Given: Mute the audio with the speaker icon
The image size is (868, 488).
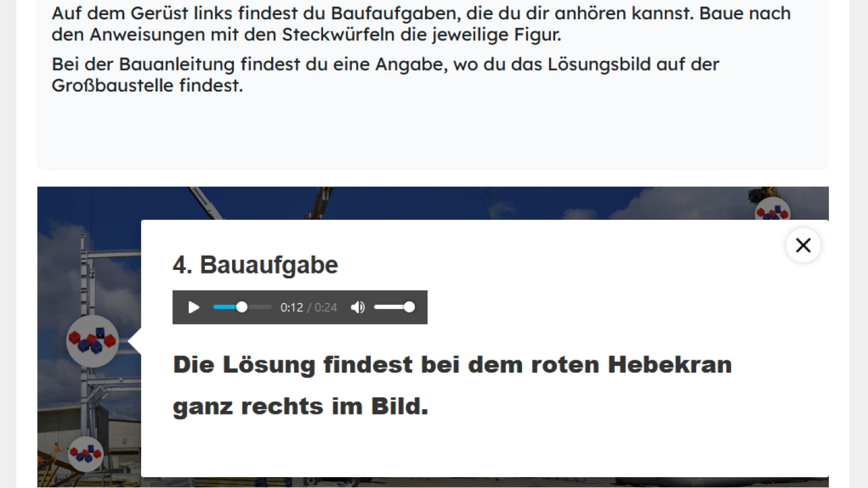Looking at the screenshot, I should point(357,307).
